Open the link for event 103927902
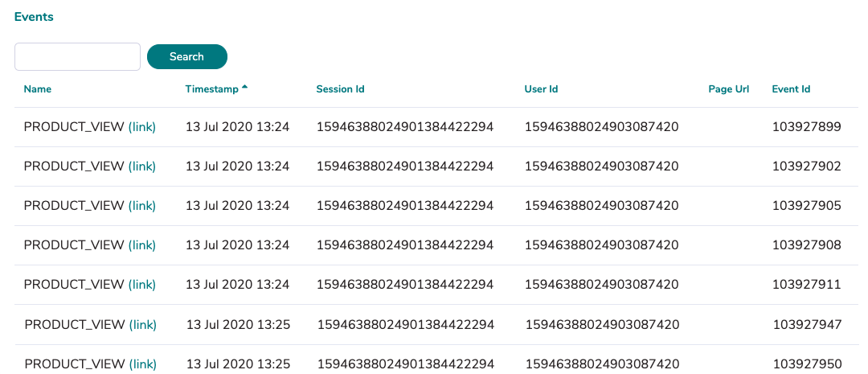This screenshot has width=868, height=374. click(142, 166)
